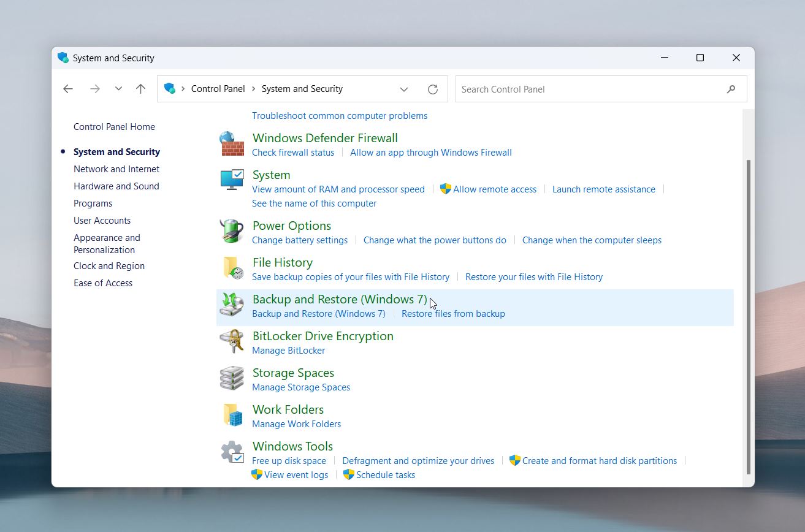The height and width of the screenshot is (532, 805).
Task: Click the File History folder icon
Action: (x=232, y=268)
